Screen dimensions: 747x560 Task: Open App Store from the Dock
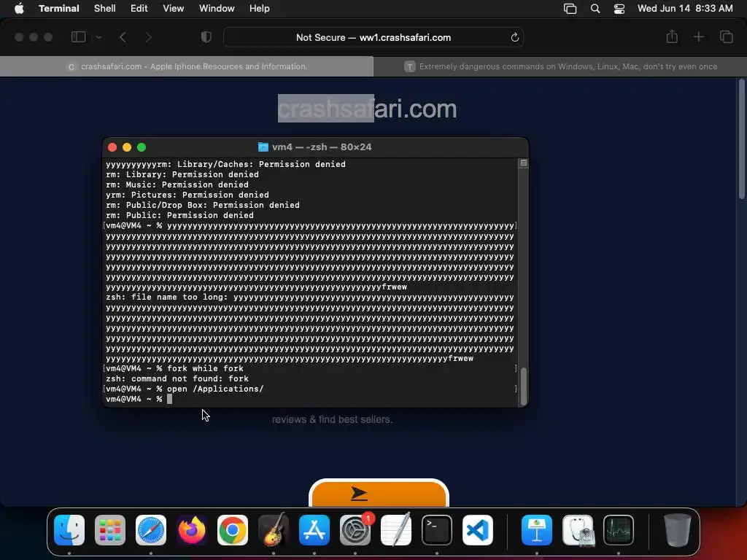(314, 530)
